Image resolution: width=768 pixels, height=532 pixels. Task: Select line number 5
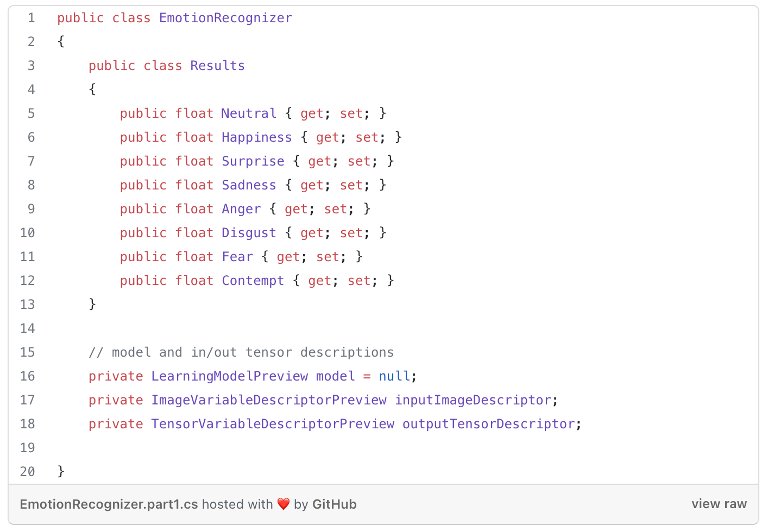(x=31, y=113)
